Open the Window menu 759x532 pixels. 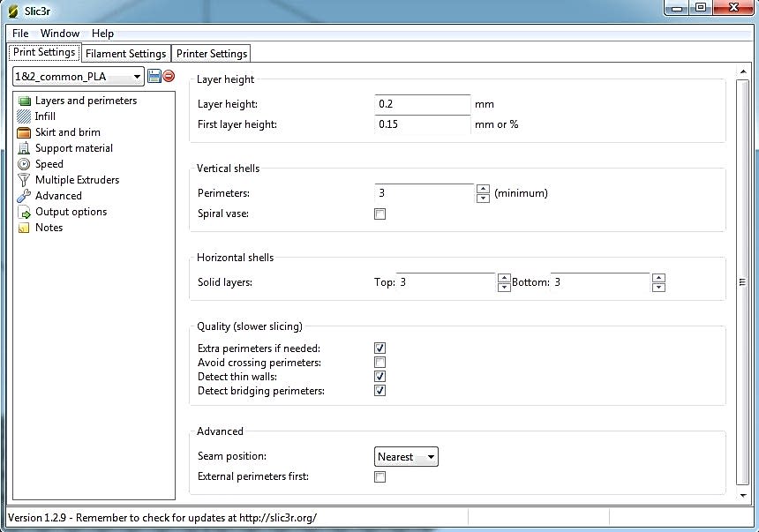click(x=59, y=34)
